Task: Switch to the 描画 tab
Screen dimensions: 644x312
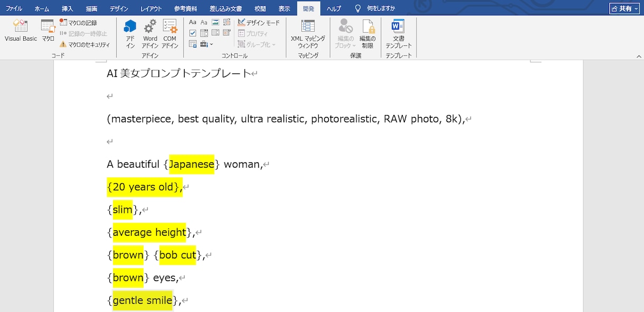Action: pyautogui.click(x=91, y=8)
